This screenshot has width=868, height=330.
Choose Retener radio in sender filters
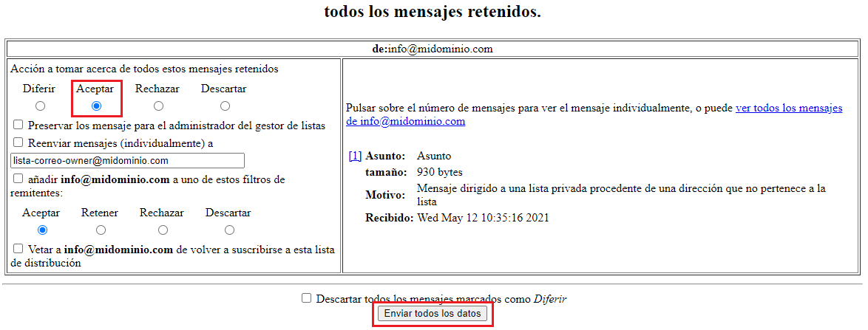[x=101, y=230]
